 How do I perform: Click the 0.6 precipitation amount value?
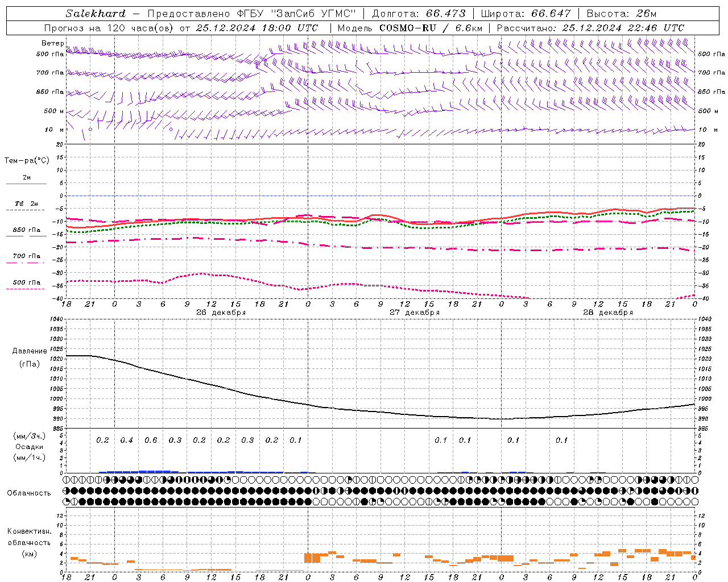[x=151, y=440]
